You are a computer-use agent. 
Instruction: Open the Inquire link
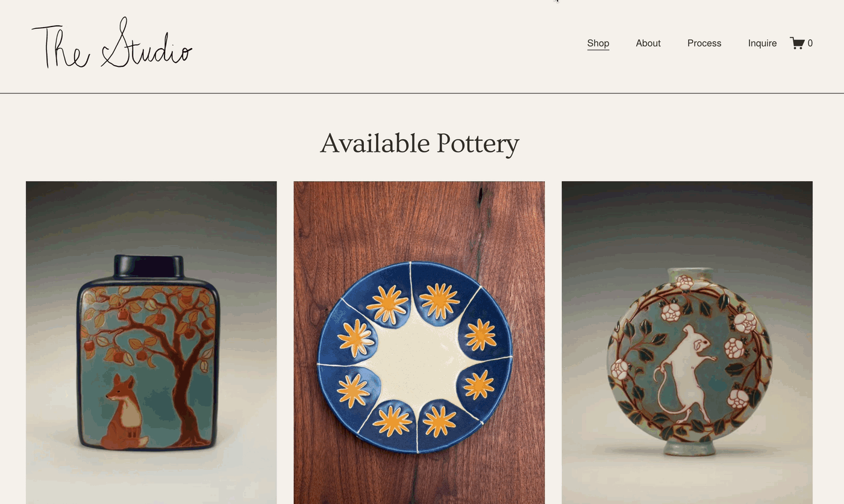[x=762, y=43]
